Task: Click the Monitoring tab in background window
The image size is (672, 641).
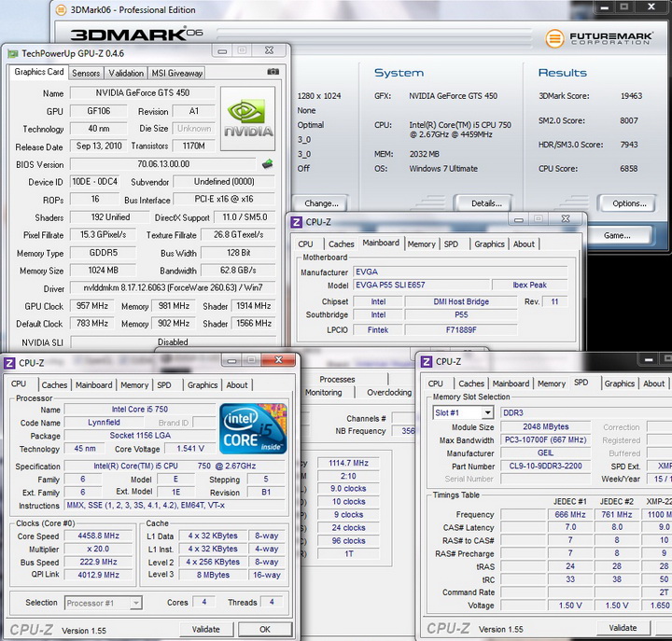Action: tap(324, 393)
